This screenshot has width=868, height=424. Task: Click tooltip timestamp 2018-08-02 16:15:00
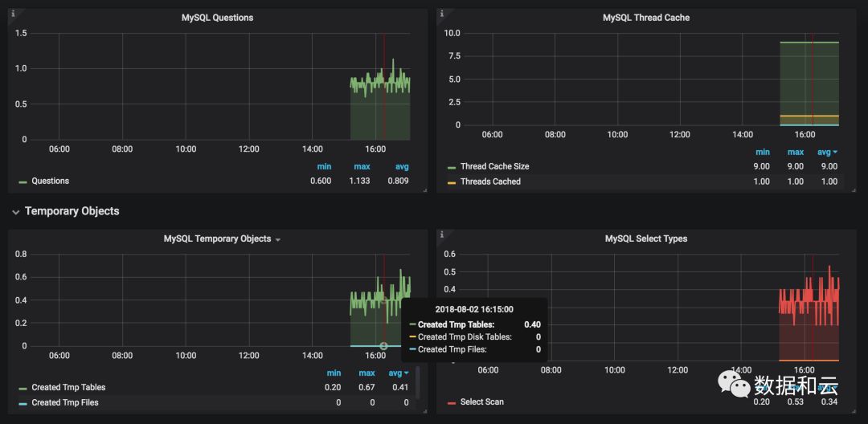474,310
